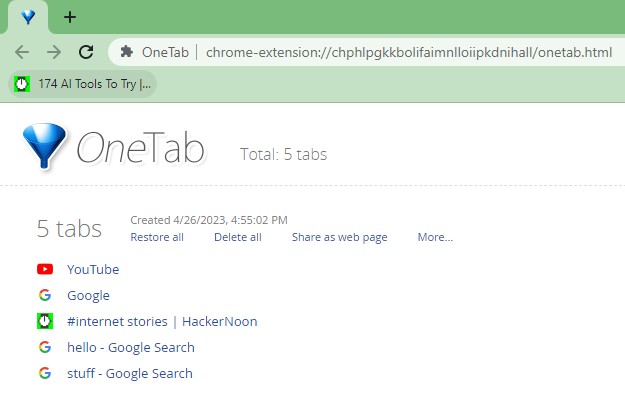Viewport: 625px width, 408px height.
Task: Click the chrome-extension URL in address bar
Action: pos(409,52)
